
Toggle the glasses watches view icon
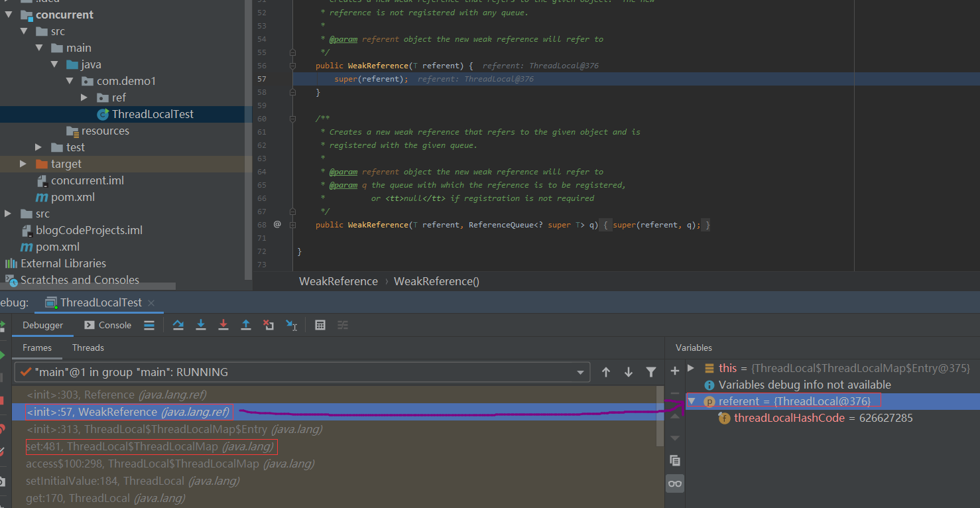click(x=675, y=483)
